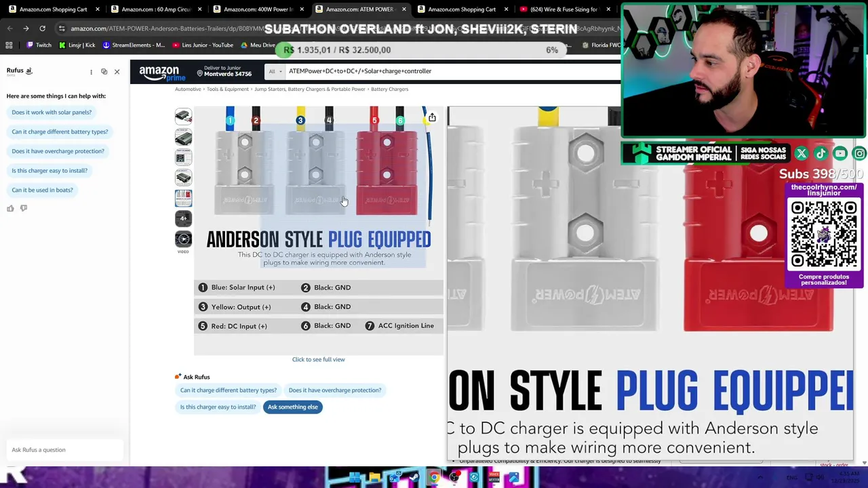Open the StreamElements bookmark
Viewport: 868px width, 488px height.
(x=134, y=45)
